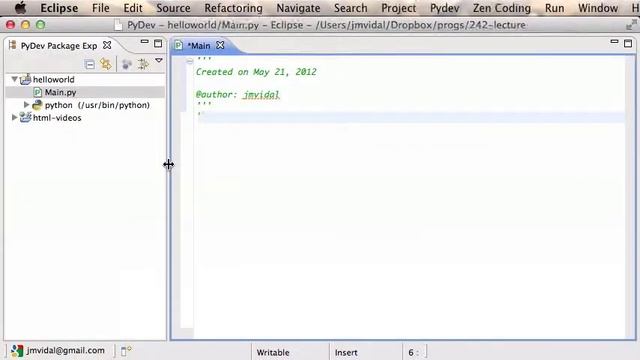
Task: Close the PyDev Package Explorer view
Action: [107, 45]
